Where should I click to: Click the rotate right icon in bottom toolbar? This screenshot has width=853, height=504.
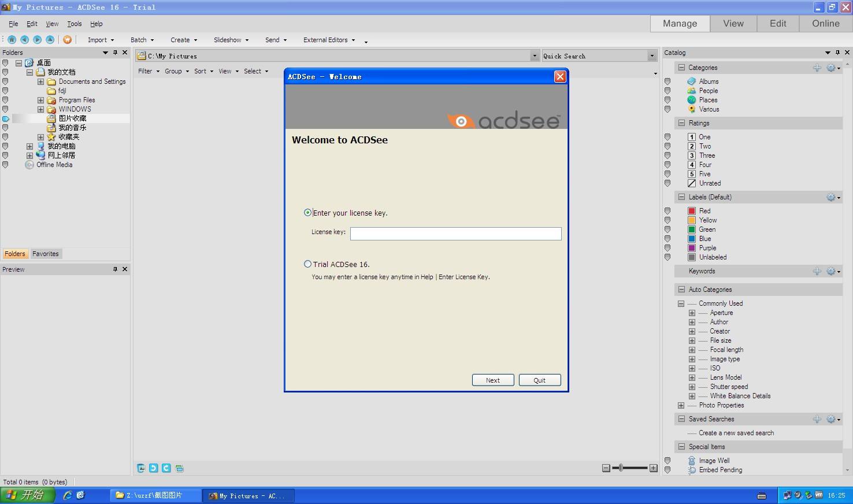pos(166,468)
